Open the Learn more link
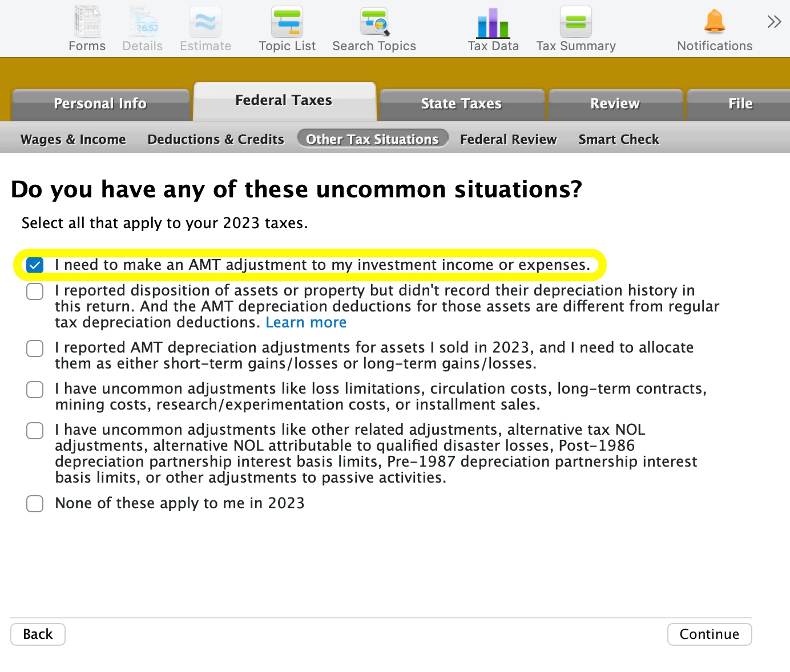This screenshot has width=790, height=672. tap(306, 322)
